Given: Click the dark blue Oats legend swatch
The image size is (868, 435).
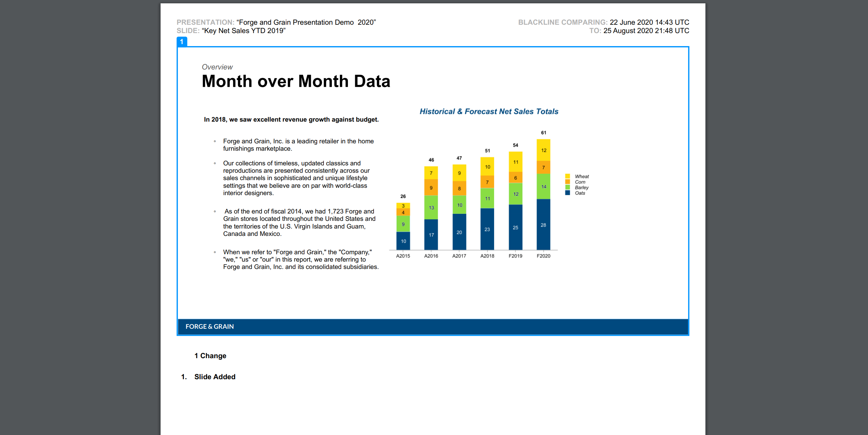Looking at the screenshot, I should tap(568, 193).
